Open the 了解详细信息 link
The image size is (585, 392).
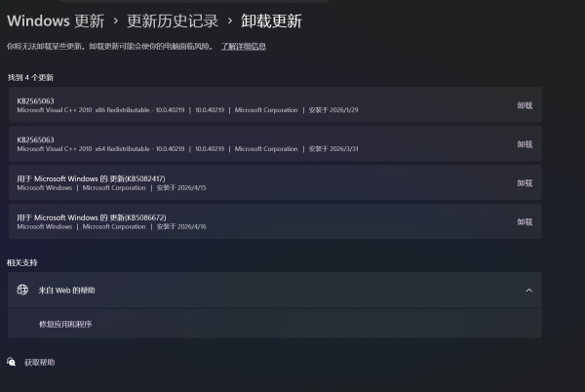243,46
